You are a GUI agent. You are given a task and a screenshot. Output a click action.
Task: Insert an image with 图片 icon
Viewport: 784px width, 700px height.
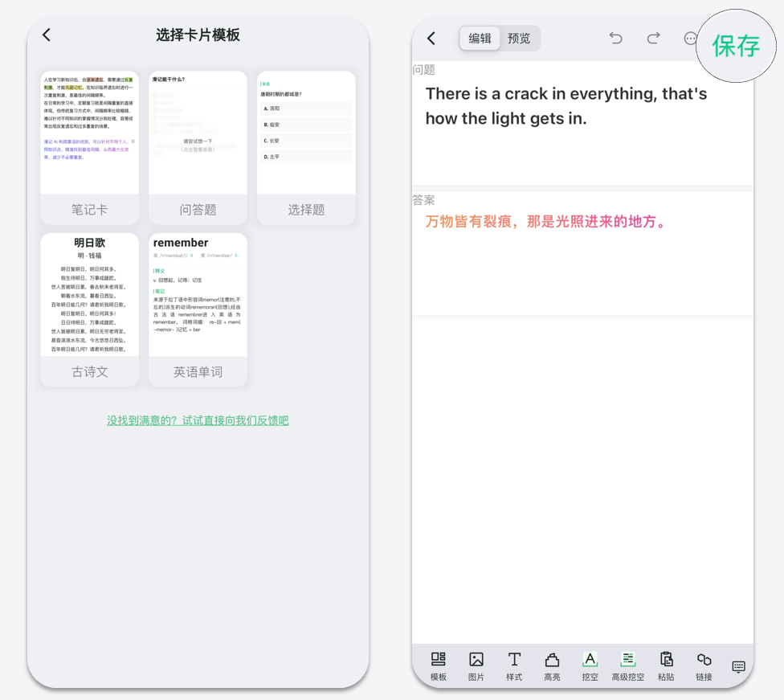[x=476, y=665]
